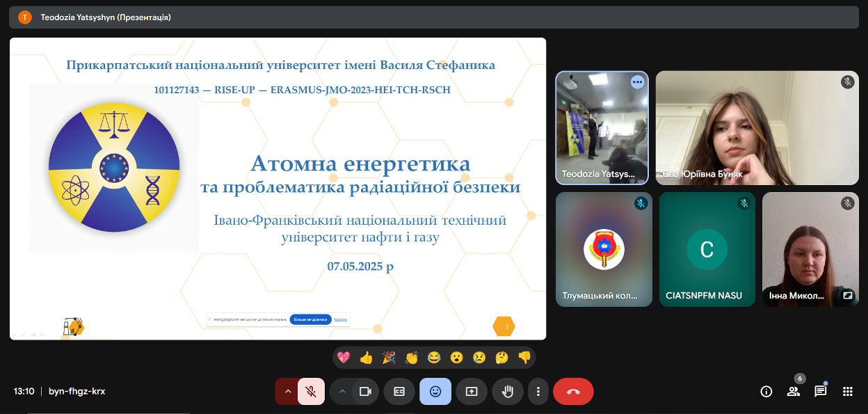The width and height of the screenshot is (868, 414).
Task: Expand audio settings arrow next to microphone
Action: point(287,392)
